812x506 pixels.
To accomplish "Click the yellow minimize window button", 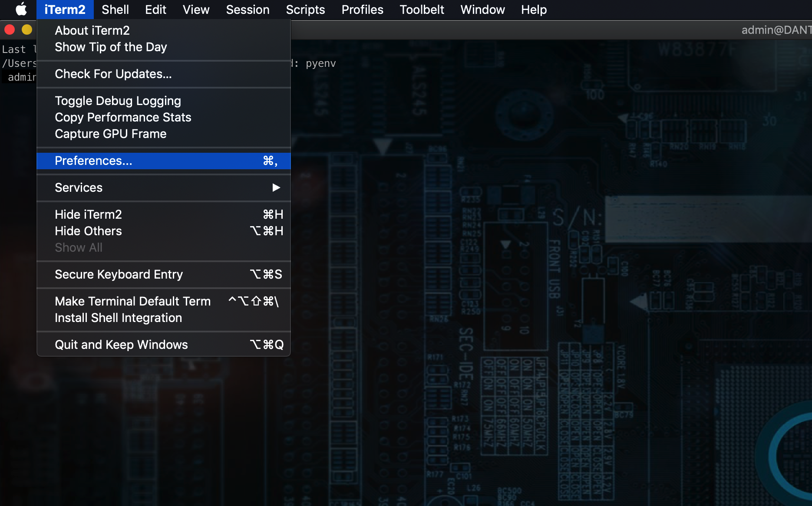I will (x=27, y=30).
